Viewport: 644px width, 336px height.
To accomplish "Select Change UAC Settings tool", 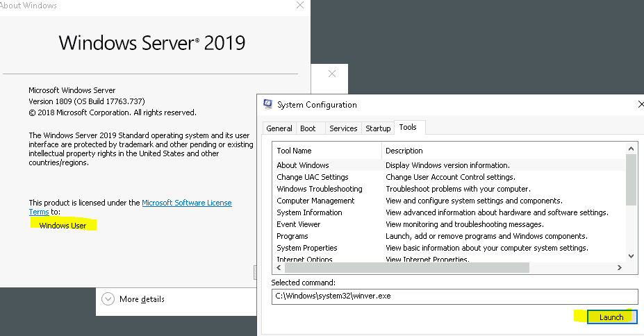I will click(449, 177).
